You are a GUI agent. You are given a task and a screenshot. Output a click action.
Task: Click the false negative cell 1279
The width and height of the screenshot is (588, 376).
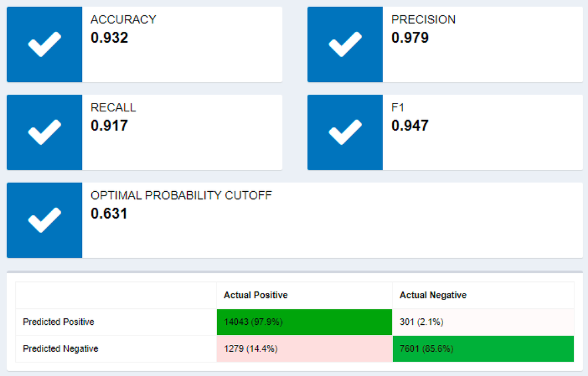pos(304,348)
